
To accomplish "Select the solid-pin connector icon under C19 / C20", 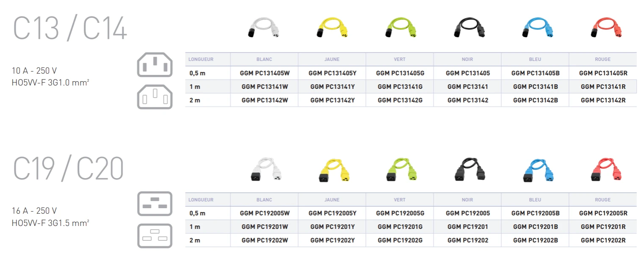I will tap(155, 204).
